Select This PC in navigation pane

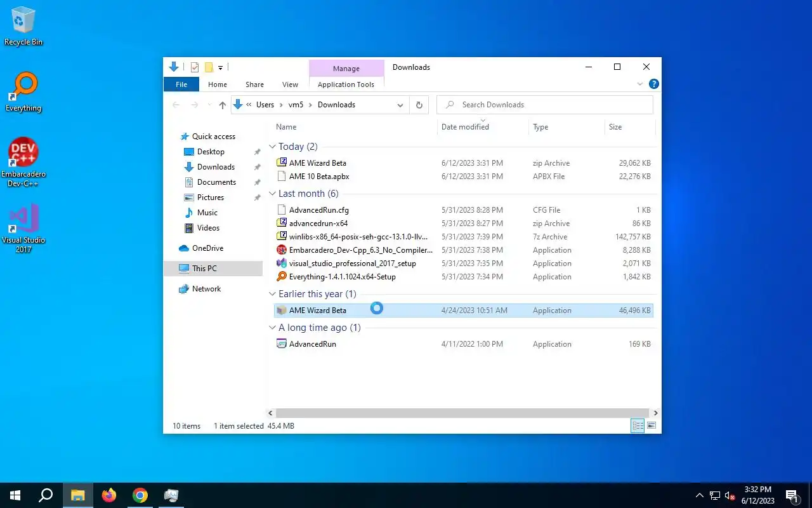[213, 269]
